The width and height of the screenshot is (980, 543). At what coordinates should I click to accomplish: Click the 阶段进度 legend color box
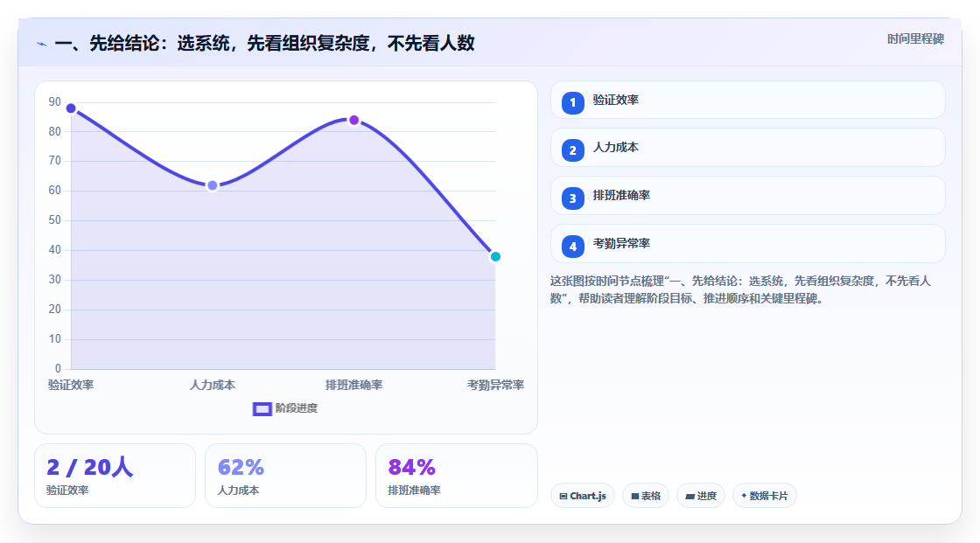[262, 409]
